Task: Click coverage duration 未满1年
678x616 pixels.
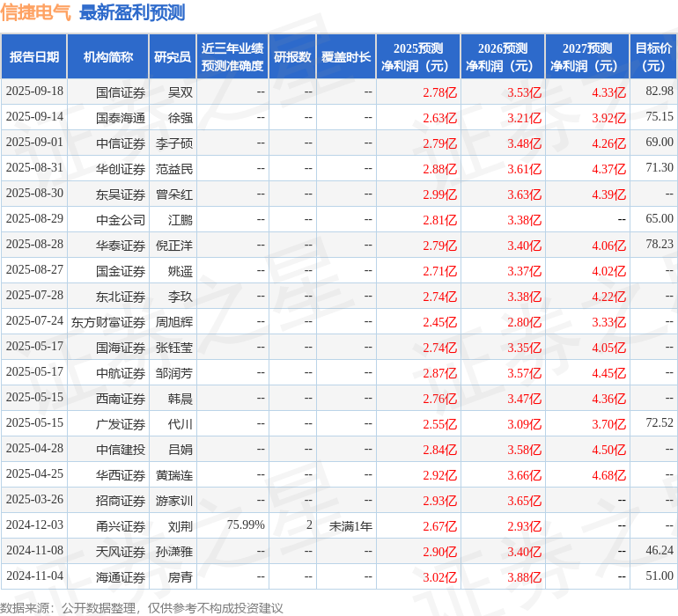Action: point(350,526)
